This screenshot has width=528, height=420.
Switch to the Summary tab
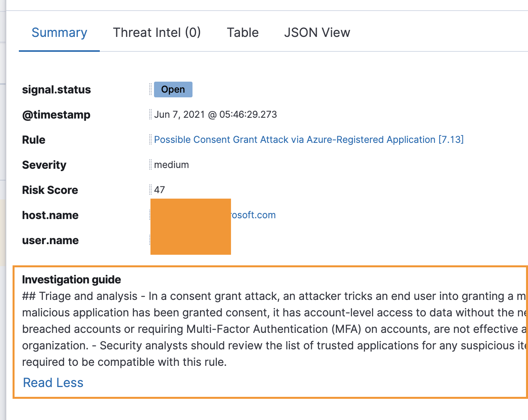click(x=59, y=33)
